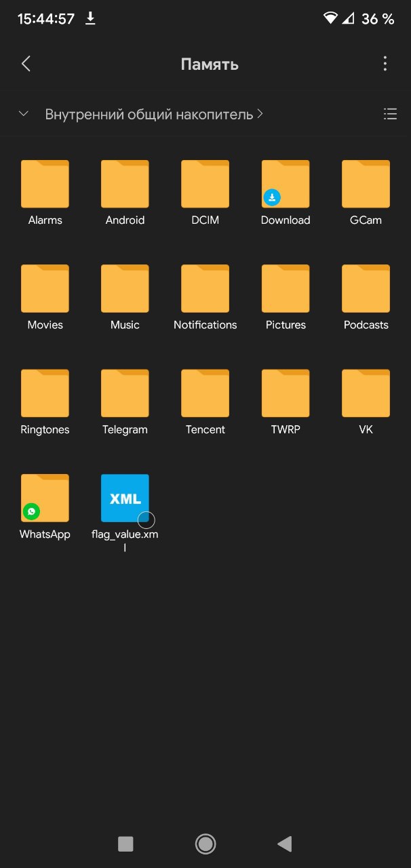This screenshot has height=868, width=411.
Task: Open the Tencent folder
Action: coord(205,393)
